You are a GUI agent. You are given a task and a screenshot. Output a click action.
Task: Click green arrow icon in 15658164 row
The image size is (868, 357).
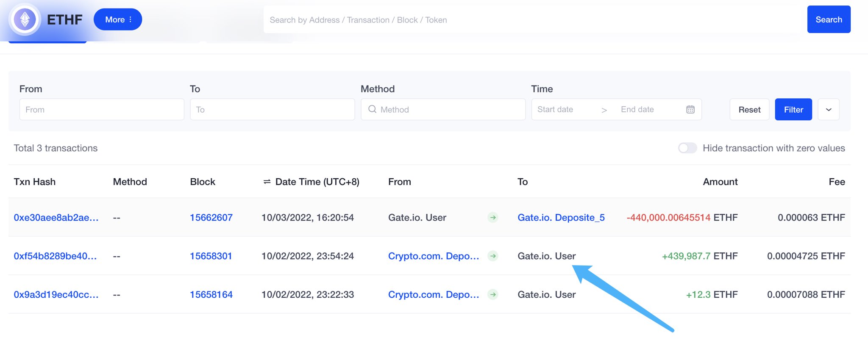click(493, 295)
